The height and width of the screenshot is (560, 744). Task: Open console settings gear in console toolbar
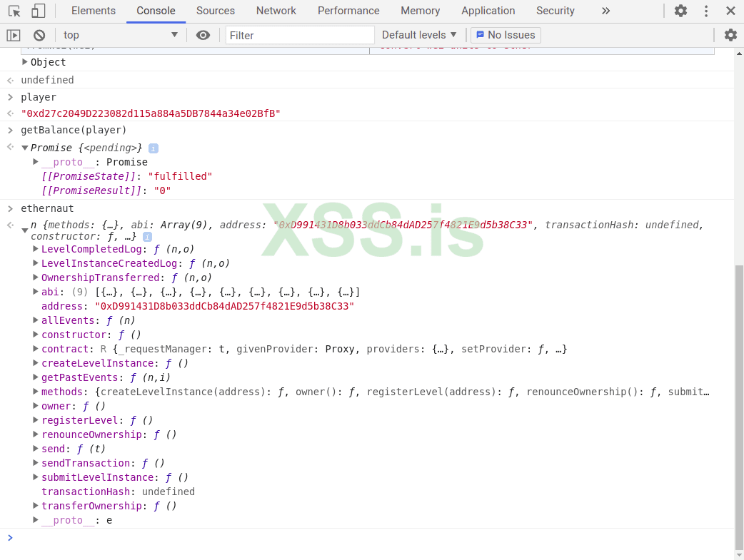[x=730, y=35]
